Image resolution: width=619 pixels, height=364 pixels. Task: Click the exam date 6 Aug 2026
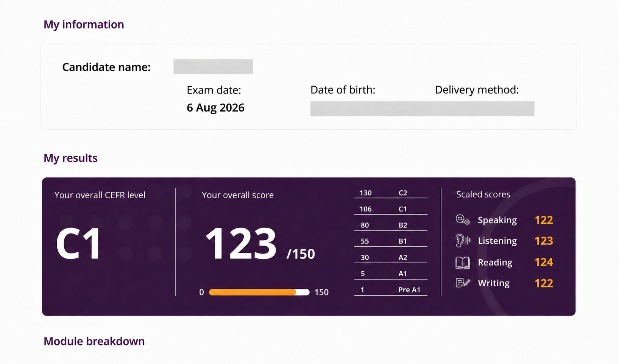tap(215, 108)
